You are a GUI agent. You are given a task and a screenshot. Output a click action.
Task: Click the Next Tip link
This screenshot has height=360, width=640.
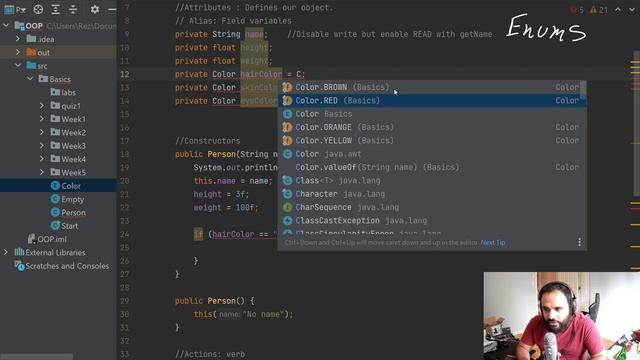[x=493, y=242]
